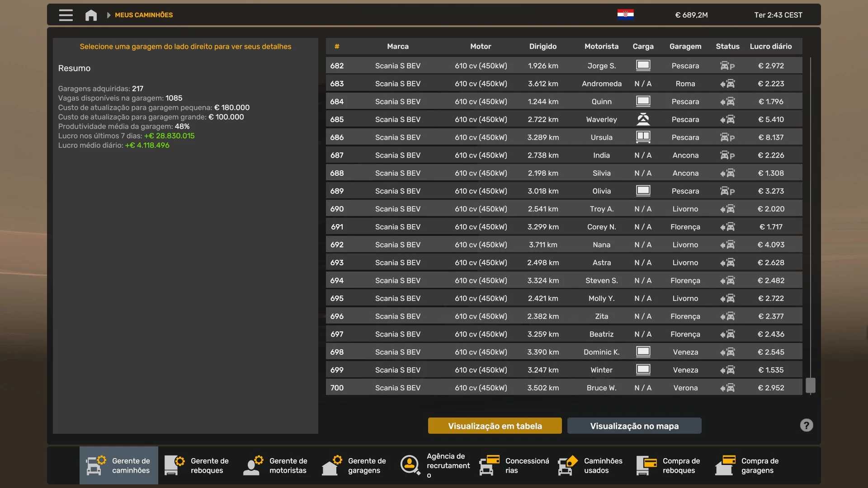This screenshot has width=868, height=488.
Task: Open Gerente de reboques tab
Action: point(198,465)
